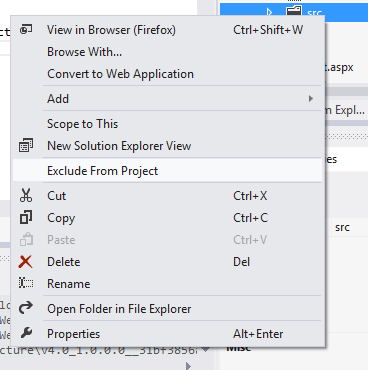This screenshot has width=368, height=370.
Task: Click the Cut scissors icon
Action: tap(26, 196)
